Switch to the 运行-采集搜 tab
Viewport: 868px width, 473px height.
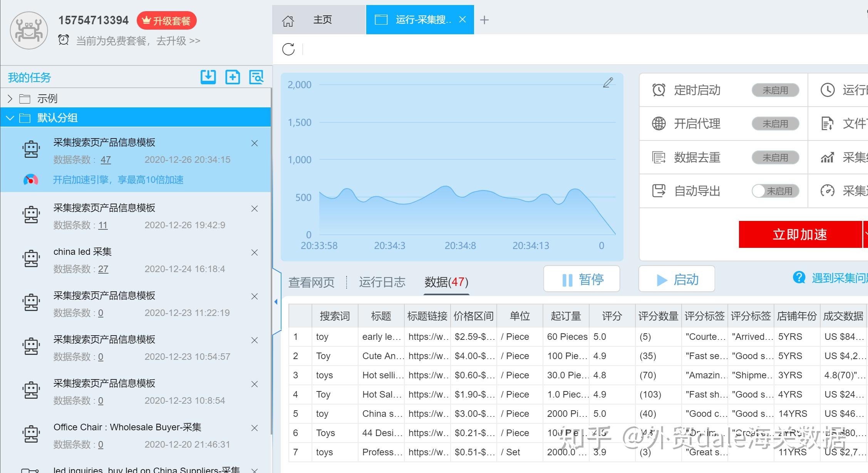coord(420,20)
